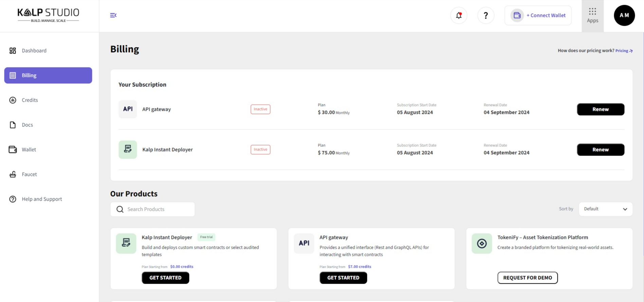Click the API gateway icon in products
This screenshot has height=302, width=644.
coord(304,243)
